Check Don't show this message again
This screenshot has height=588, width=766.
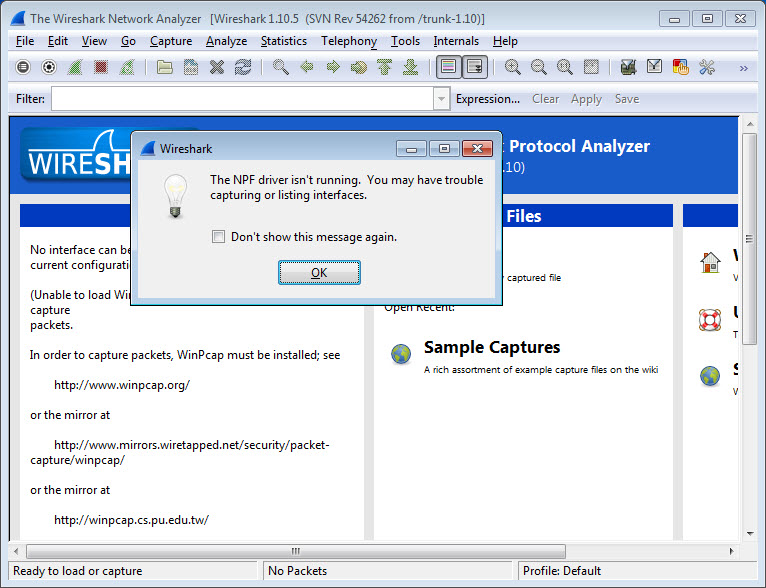(218, 237)
